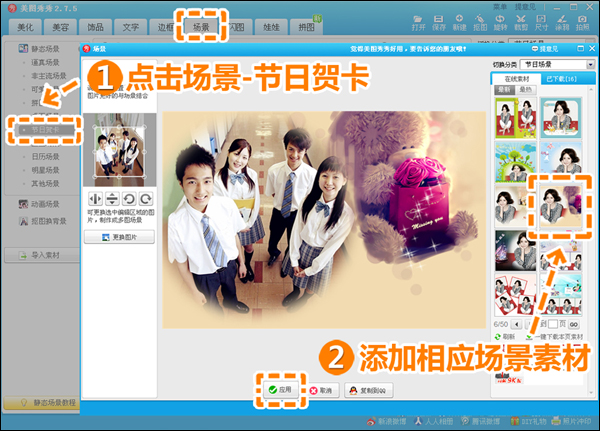Toggle 最热 sort filter
The width and height of the screenshot is (600, 431).
point(526,90)
